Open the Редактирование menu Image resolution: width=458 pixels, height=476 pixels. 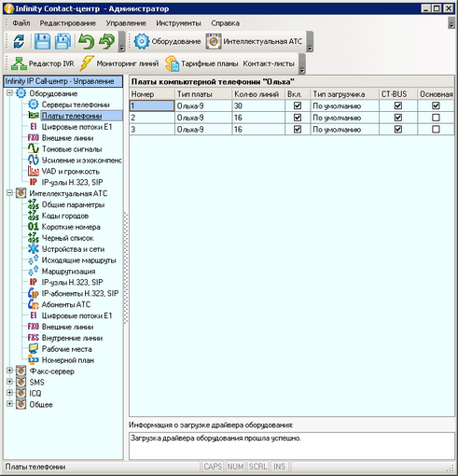tap(67, 23)
